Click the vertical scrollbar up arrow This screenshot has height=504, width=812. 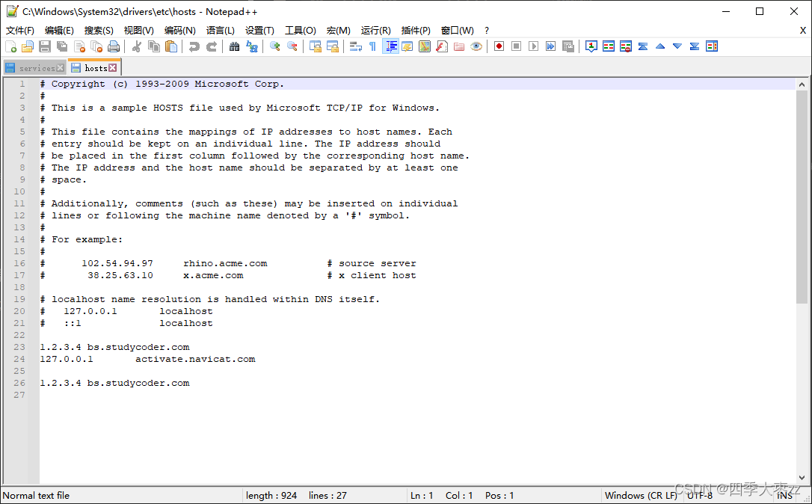click(802, 84)
